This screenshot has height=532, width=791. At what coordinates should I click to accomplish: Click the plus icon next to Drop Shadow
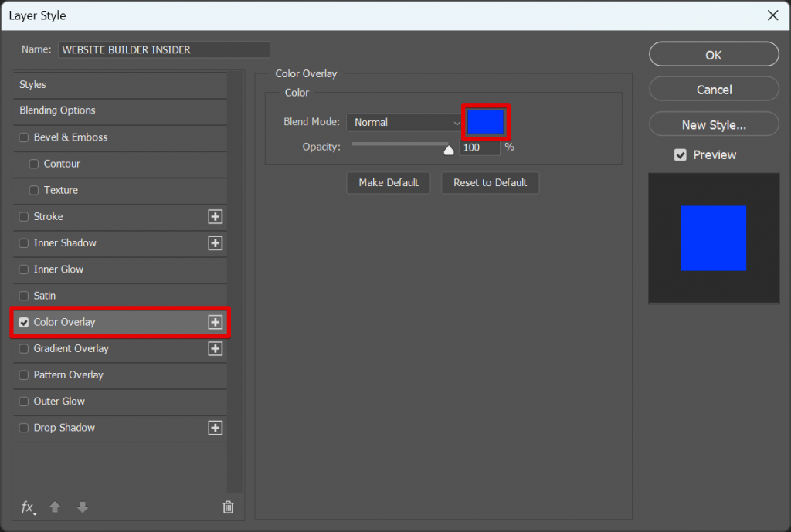tap(216, 428)
